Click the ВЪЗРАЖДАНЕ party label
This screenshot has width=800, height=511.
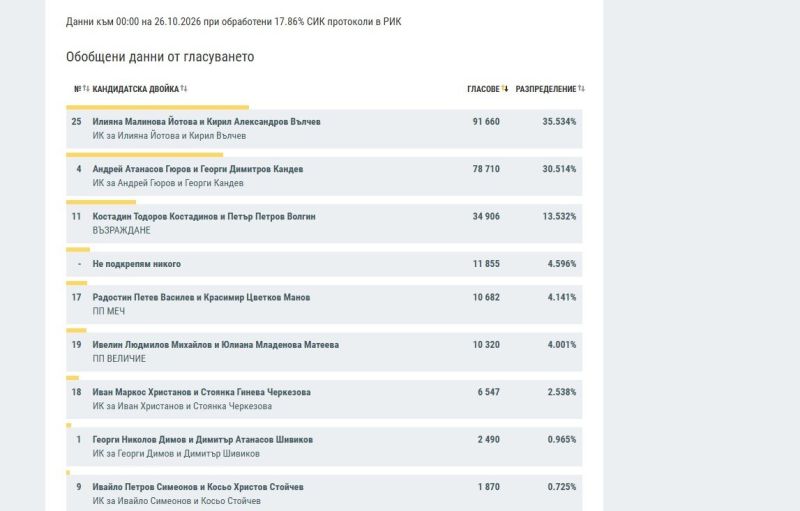(121, 231)
